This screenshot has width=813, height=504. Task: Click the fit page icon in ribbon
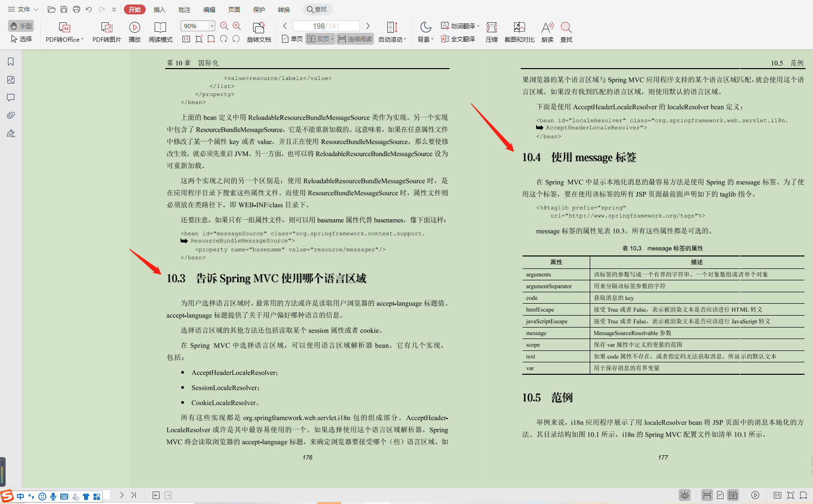tap(199, 39)
